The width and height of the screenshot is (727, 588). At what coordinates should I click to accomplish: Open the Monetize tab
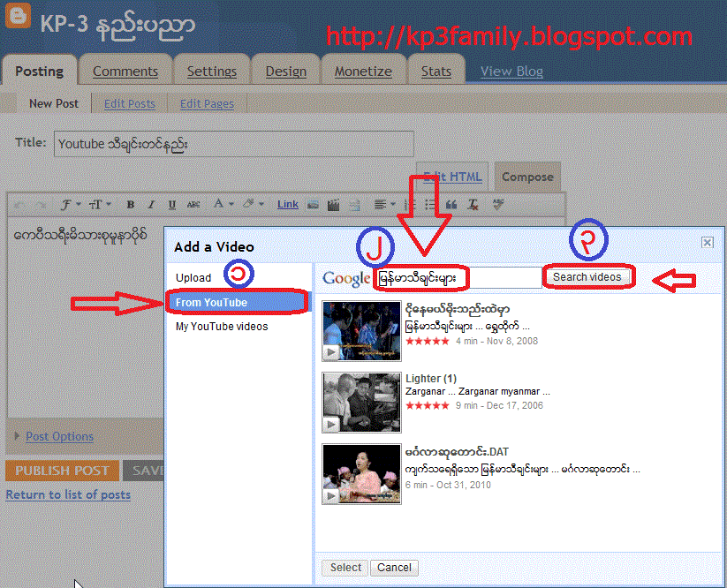pos(363,71)
